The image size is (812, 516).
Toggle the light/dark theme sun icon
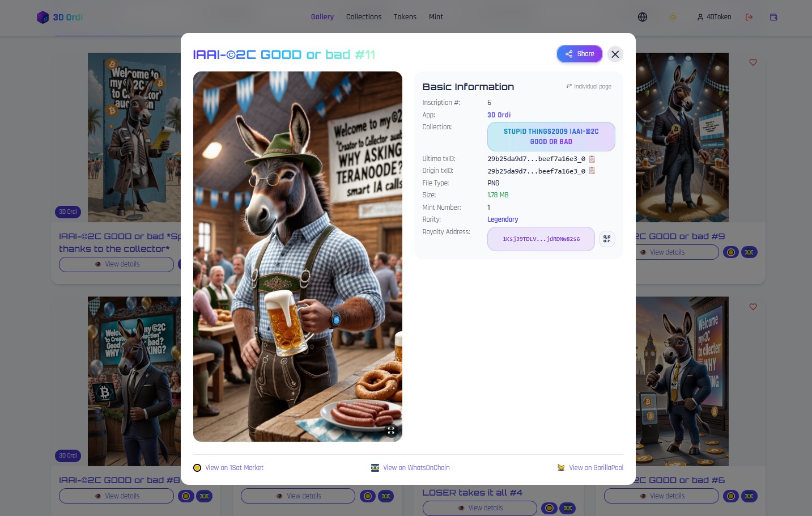click(673, 17)
